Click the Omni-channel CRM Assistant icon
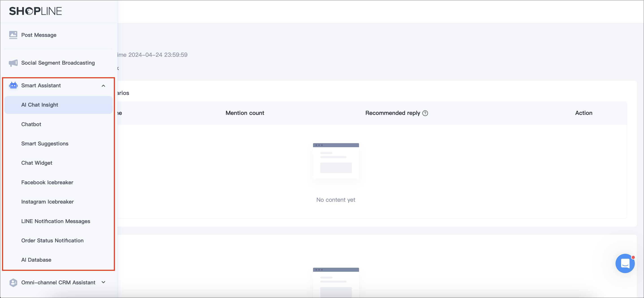Viewport: 644px width, 298px height. (13, 283)
